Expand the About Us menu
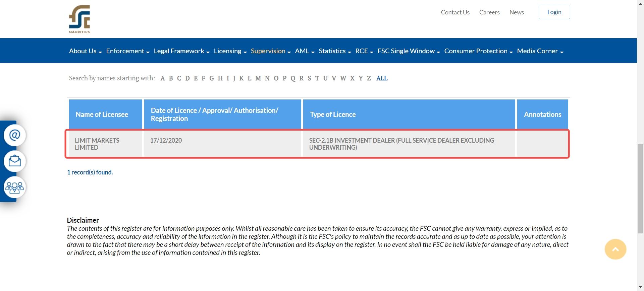 85,51
